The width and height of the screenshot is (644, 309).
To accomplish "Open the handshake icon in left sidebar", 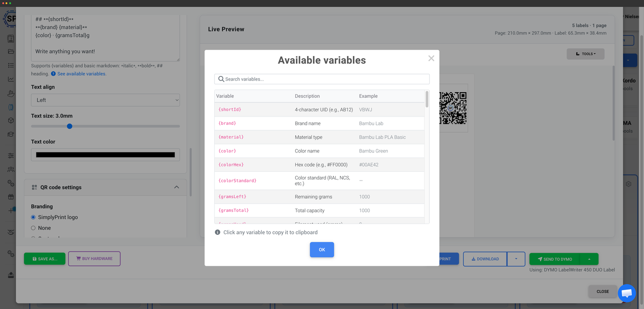I will tap(11, 232).
